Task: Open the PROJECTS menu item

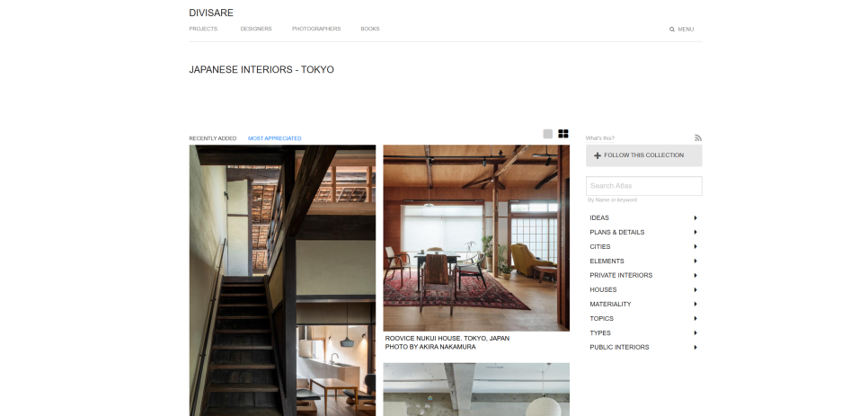Action: tap(203, 29)
